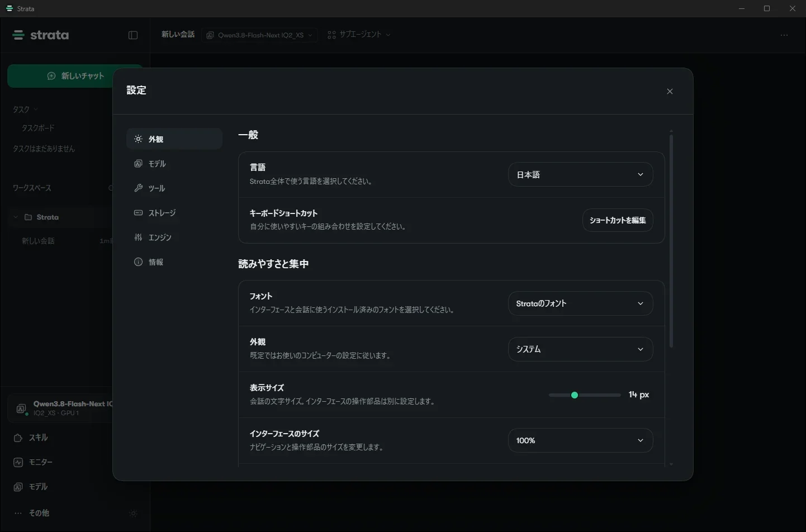806x532 pixels.
Task: Select the エンジン settings tab
Action: click(174, 237)
